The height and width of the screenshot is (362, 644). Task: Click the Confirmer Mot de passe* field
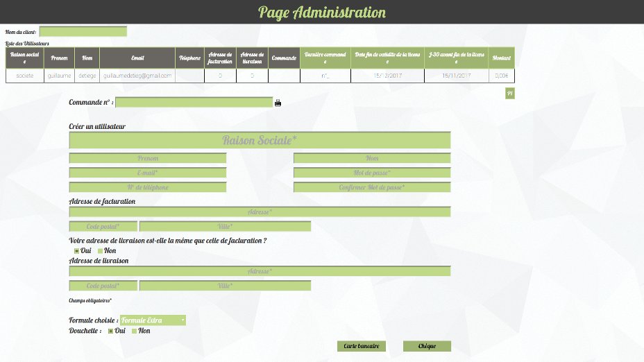click(372, 187)
